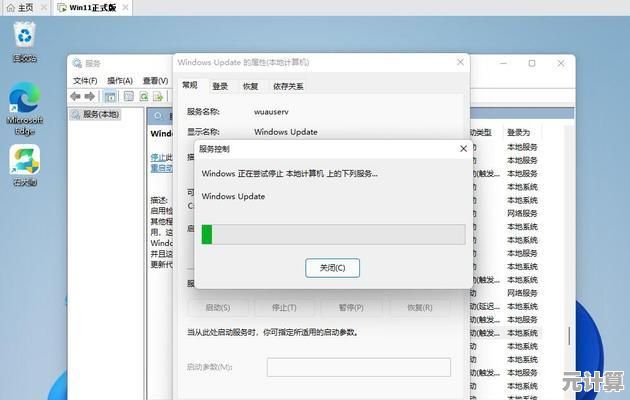Close the 主页 home tab
The image size is (630, 400).
tap(44, 8)
